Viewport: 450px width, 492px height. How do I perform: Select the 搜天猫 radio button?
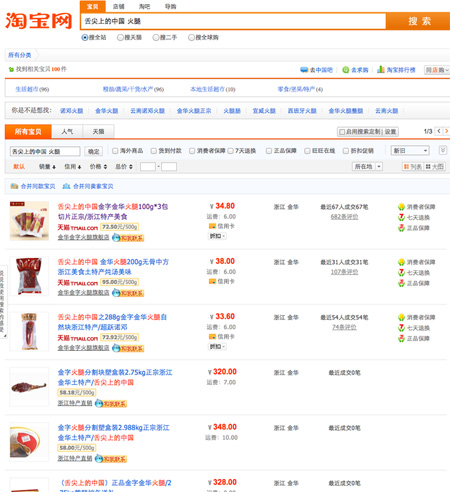point(120,37)
